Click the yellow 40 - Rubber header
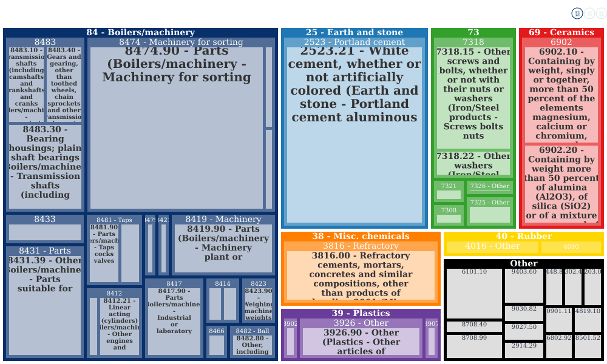Screen dimensions: 607x364 click(x=524, y=237)
